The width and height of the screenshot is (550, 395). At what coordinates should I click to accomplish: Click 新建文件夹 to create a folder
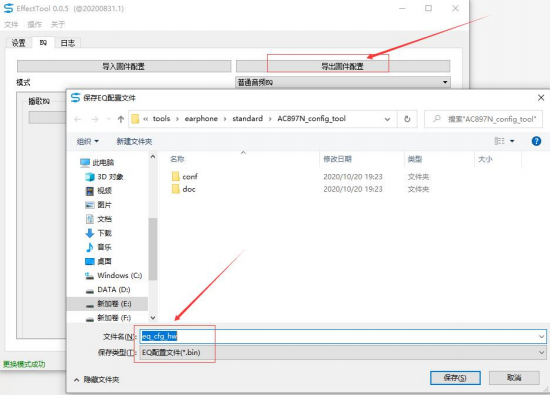tap(134, 141)
